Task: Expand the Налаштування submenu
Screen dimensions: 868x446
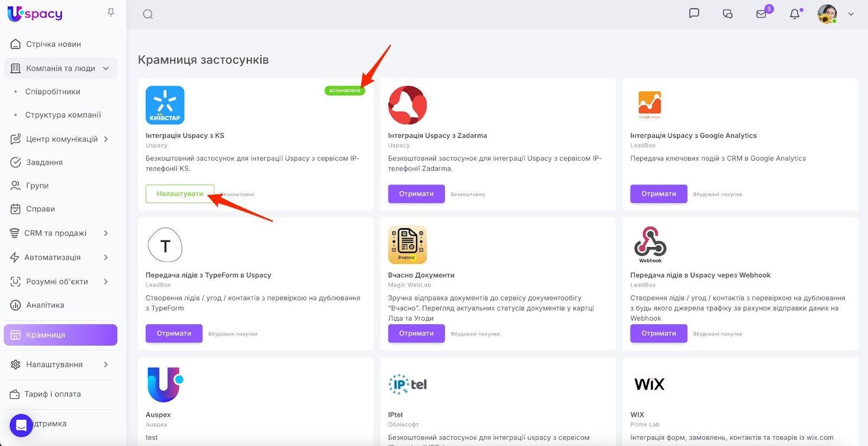Action: coord(106,365)
